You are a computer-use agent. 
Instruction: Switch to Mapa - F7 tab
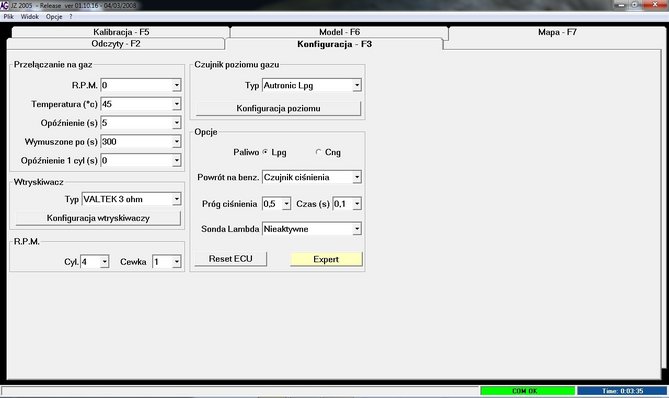(x=557, y=32)
